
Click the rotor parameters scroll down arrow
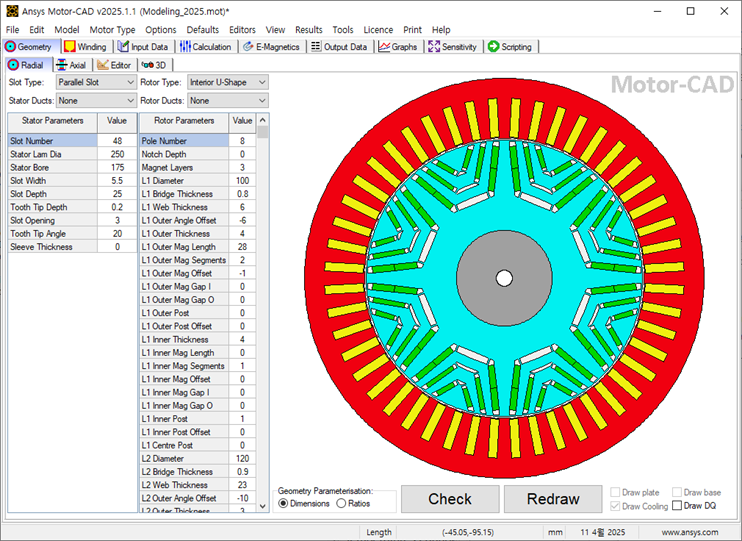[x=263, y=506]
